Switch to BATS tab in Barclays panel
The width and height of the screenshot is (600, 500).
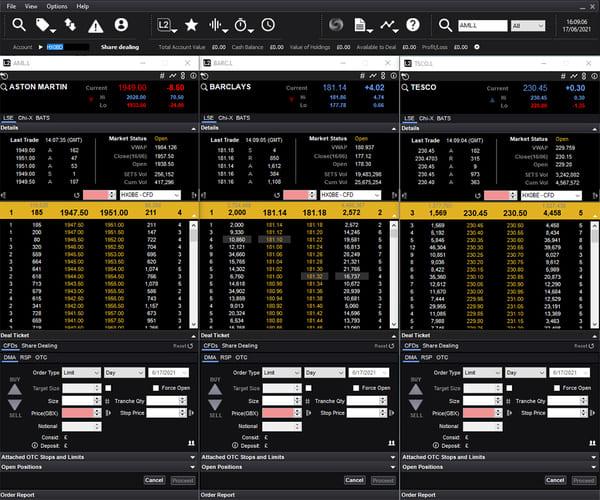(x=243, y=118)
